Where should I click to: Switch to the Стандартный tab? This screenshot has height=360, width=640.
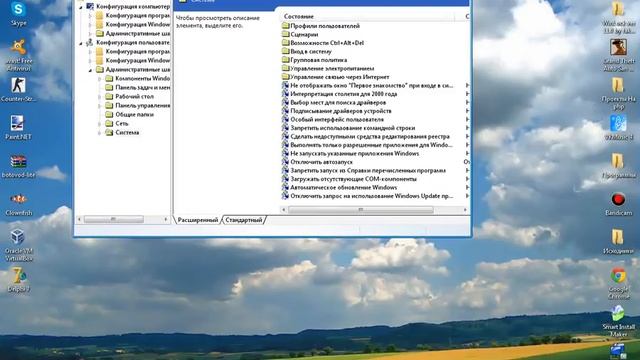244,220
